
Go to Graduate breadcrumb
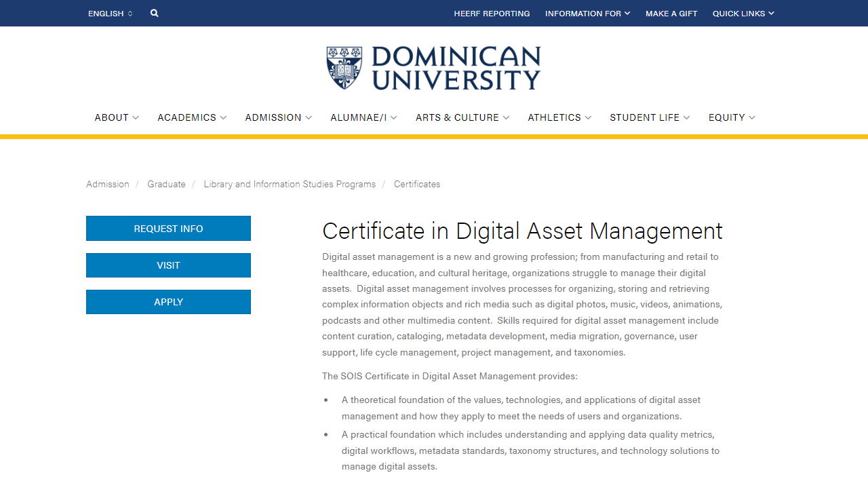pyautogui.click(x=166, y=184)
